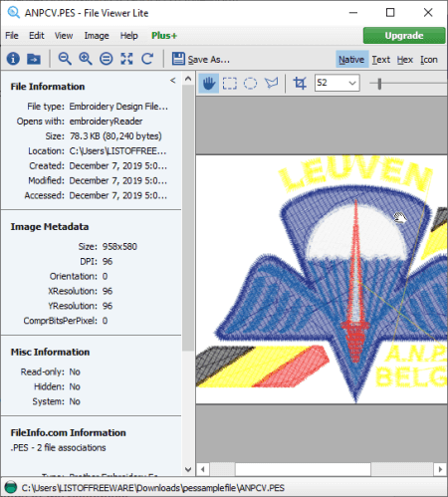448x497 pixels.
Task: Click the '958x580' image size value
Action: (x=119, y=247)
